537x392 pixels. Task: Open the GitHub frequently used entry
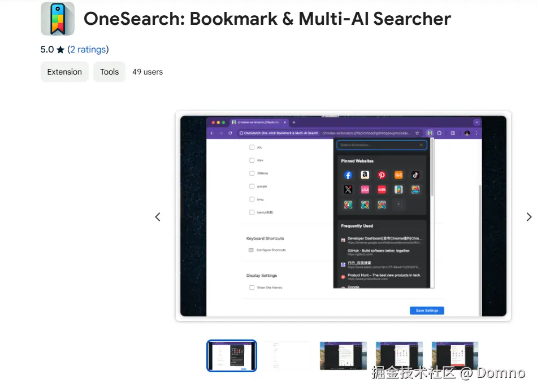(x=382, y=252)
